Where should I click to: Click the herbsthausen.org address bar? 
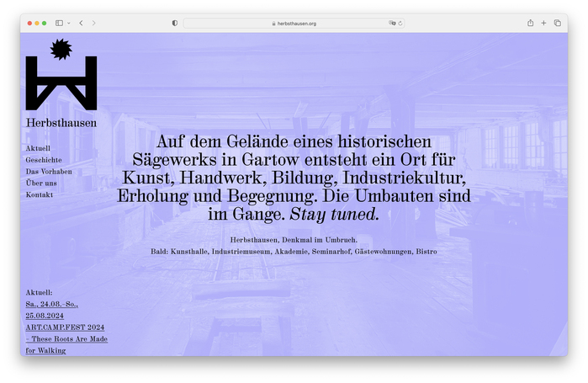294,24
